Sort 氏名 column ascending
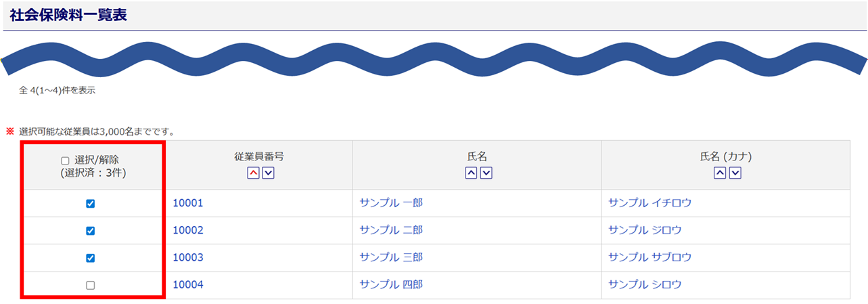 click(471, 173)
